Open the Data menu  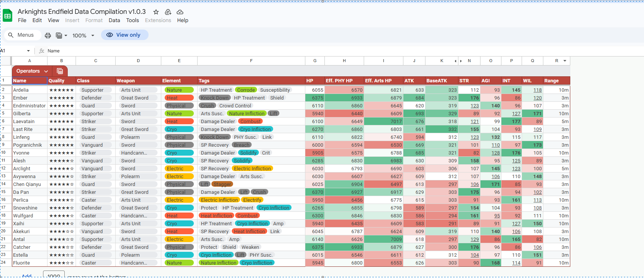[115, 20]
